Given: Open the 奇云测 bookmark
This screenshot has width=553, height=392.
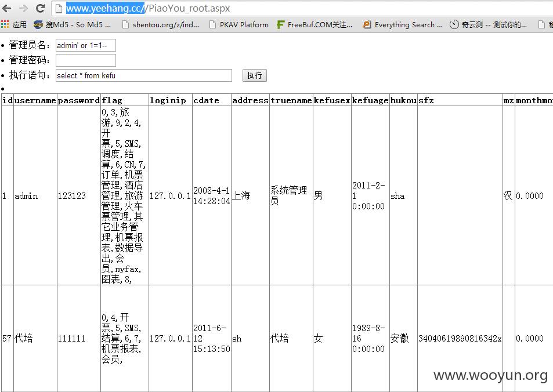Looking at the screenshot, I should coord(489,25).
